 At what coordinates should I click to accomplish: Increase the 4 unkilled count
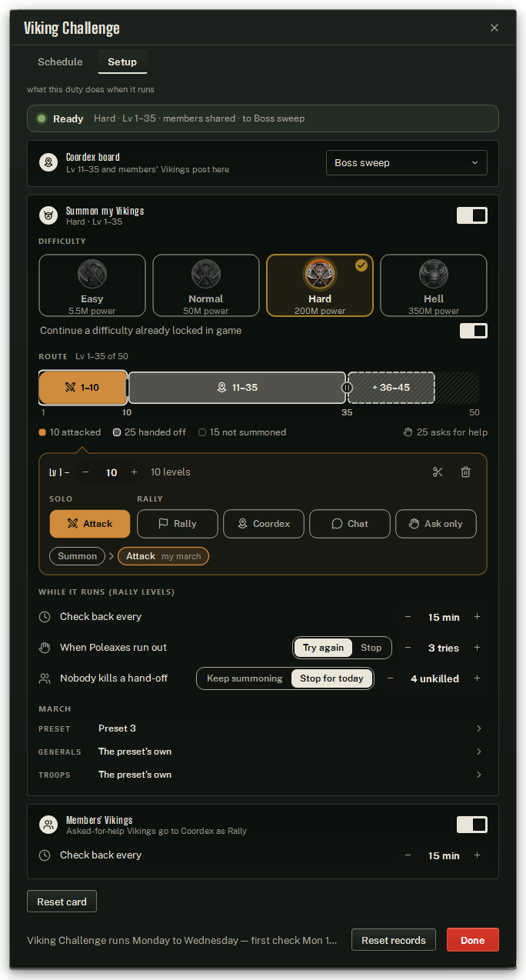point(477,678)
